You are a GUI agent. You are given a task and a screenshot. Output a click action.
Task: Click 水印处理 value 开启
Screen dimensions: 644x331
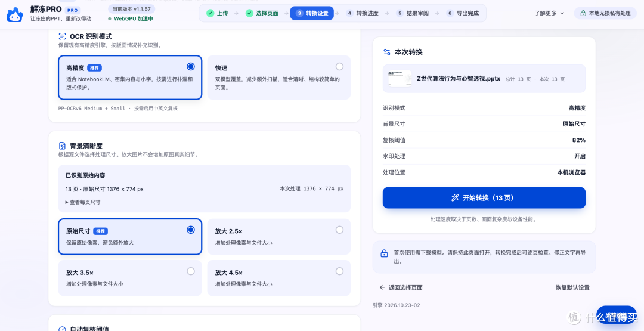pos(580,156)
